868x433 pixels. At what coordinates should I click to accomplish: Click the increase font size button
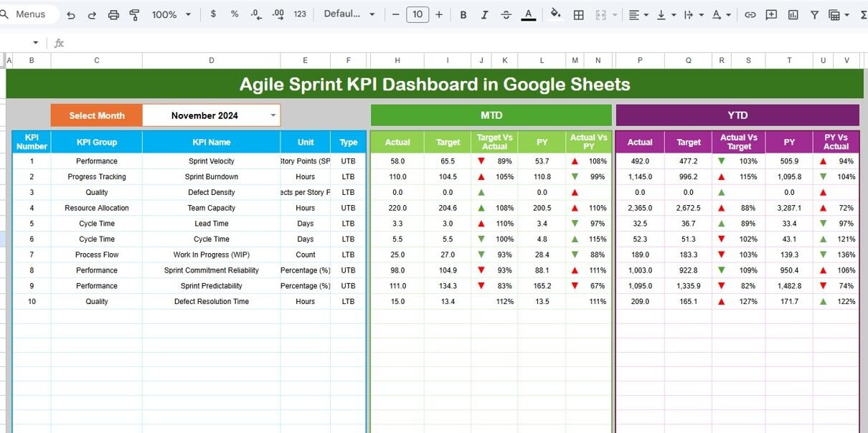point(440,14)
